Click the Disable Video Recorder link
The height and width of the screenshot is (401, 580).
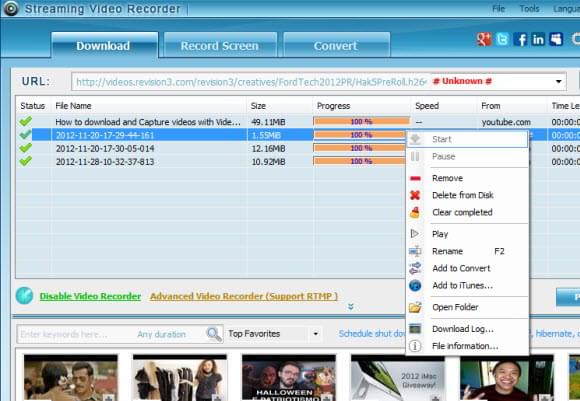[90, 296]
